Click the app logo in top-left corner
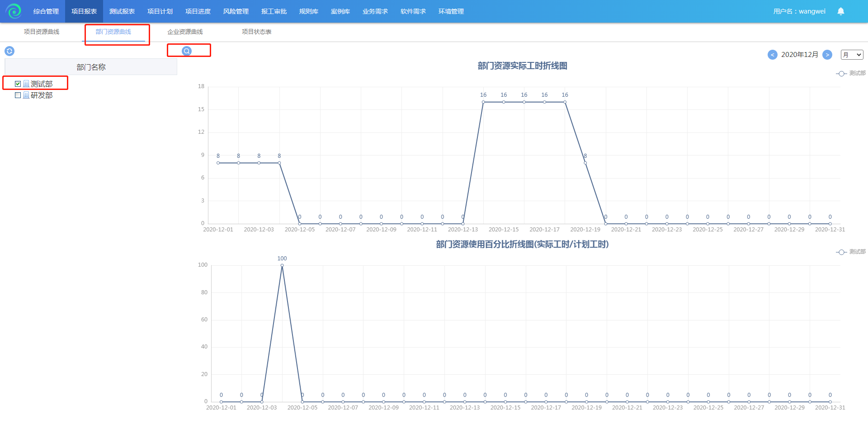Viewport: 868px width, 438px height. [14, 11]
